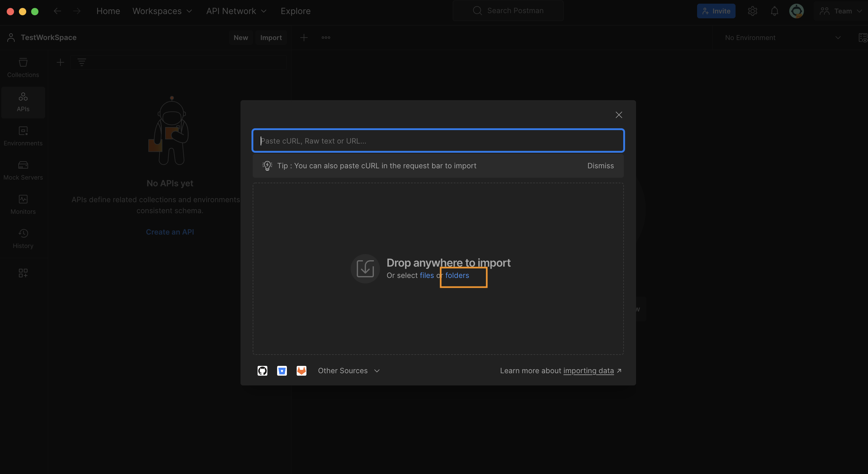The height and width of the screenshot is (474, 868).
Task: Dismiss the cURL tip
Action: click(600, 166)
